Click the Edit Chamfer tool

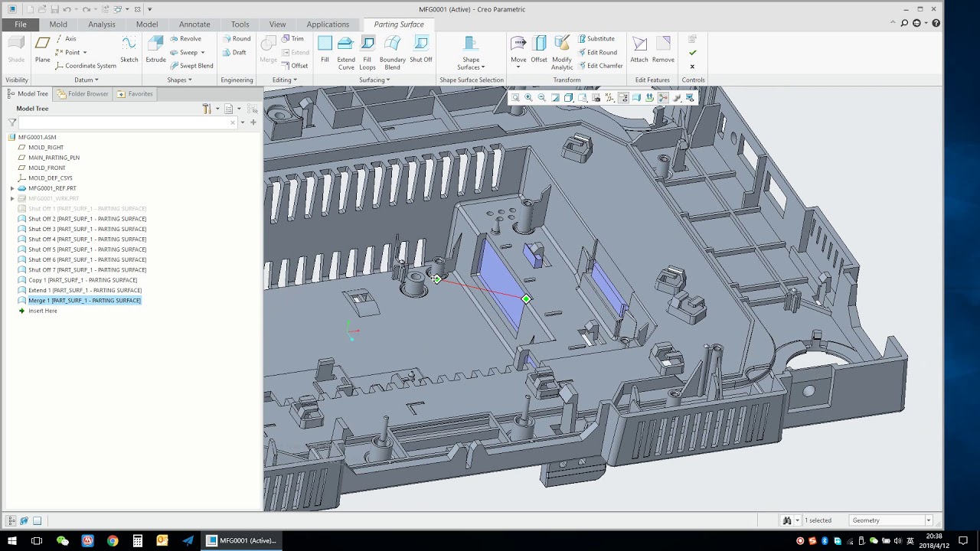pyautogui.click(x=600, y=66)
